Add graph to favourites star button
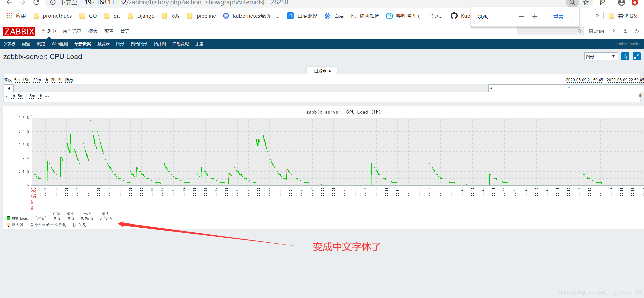The image size is (644, 298). click(625, 56)
